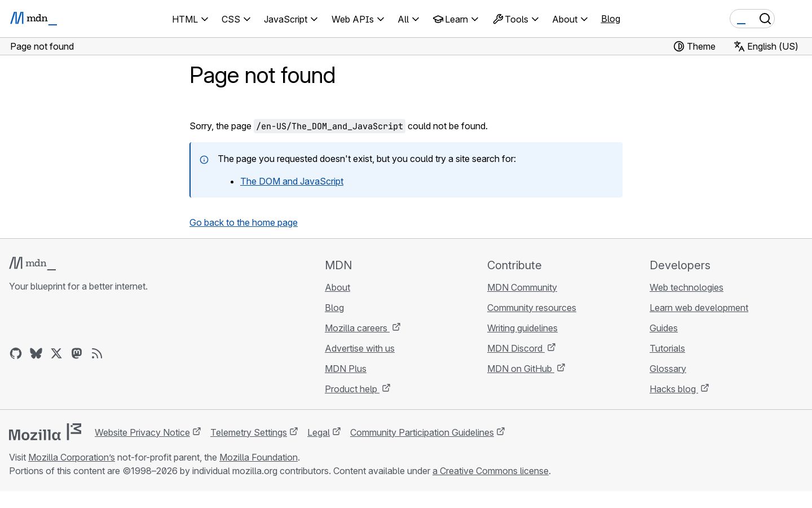The height and width of the screenshot is (508, 812).
Task: Click the MDN logo in the header
Action: coord(33,19)
